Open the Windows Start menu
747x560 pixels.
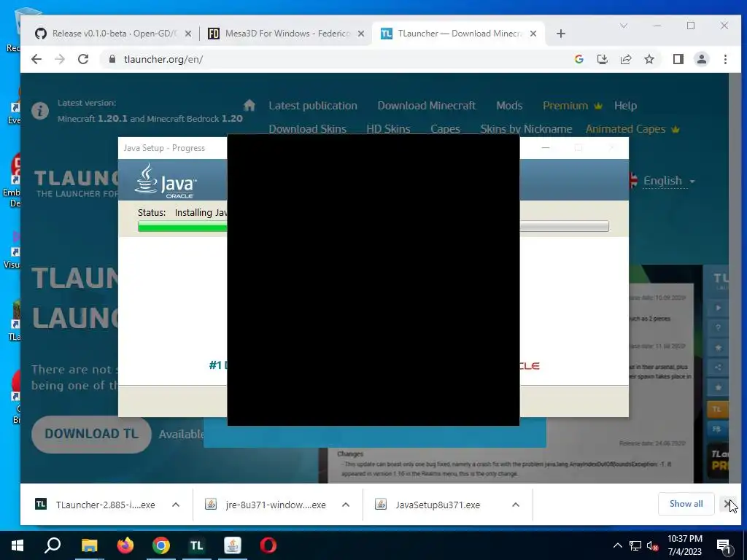[18, 545]
